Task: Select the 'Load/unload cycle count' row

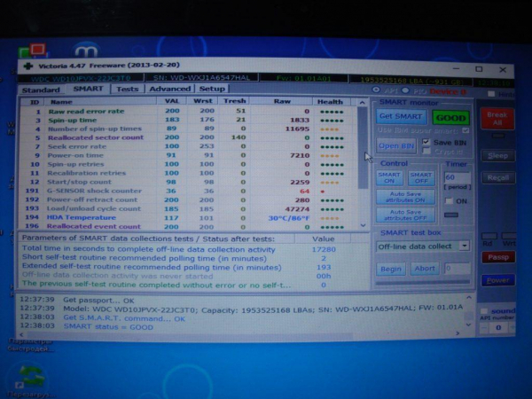Action: click(x=188, y=209)
